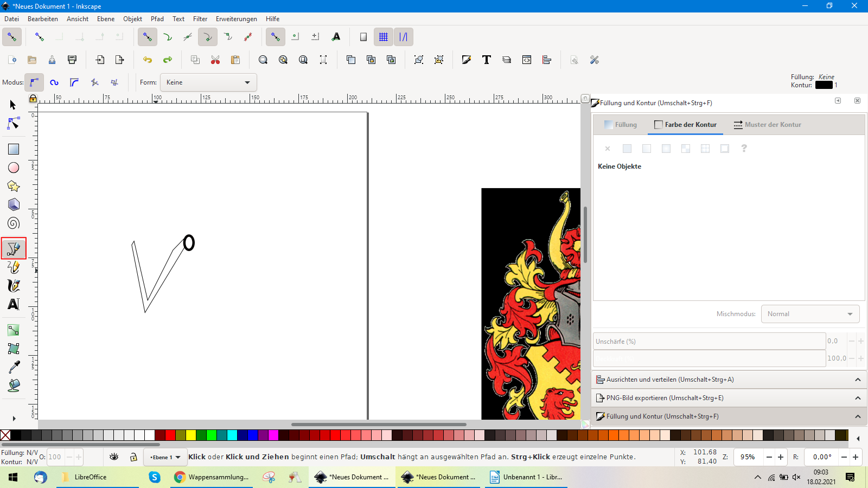Click the zoom percentage input field

tap(748, 457)
